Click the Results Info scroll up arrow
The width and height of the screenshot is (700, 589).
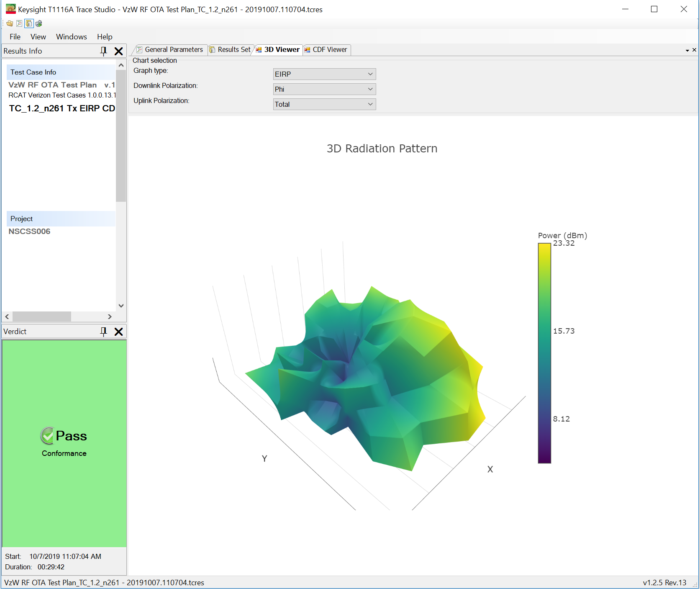point(121,65)
